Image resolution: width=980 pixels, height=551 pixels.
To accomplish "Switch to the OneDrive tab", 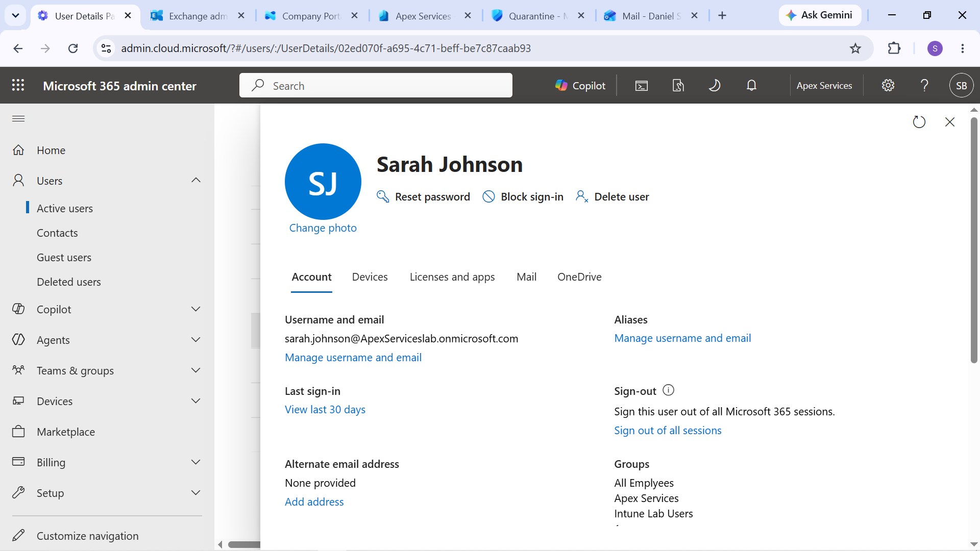I will tap(579, 277).
